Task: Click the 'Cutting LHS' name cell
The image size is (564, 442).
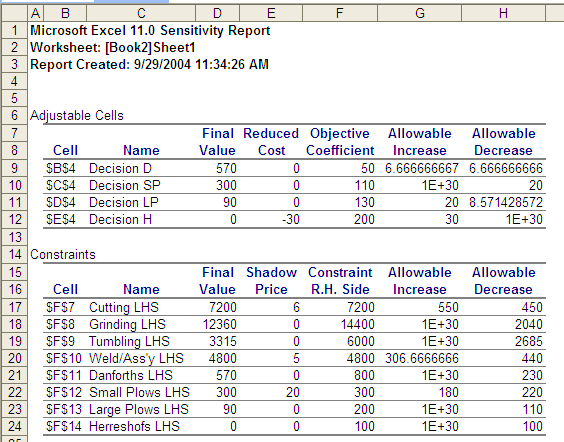Action: click(123, 307)
